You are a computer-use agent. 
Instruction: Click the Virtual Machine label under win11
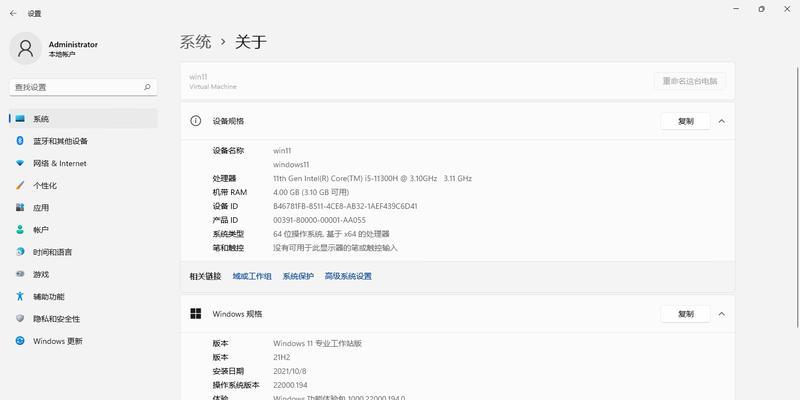click(213, 87)
